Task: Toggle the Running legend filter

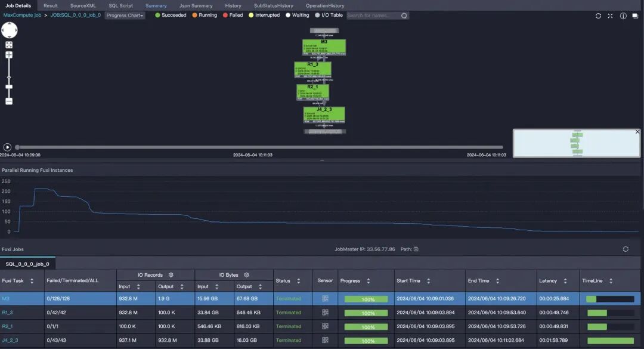Action: (204, 15)
